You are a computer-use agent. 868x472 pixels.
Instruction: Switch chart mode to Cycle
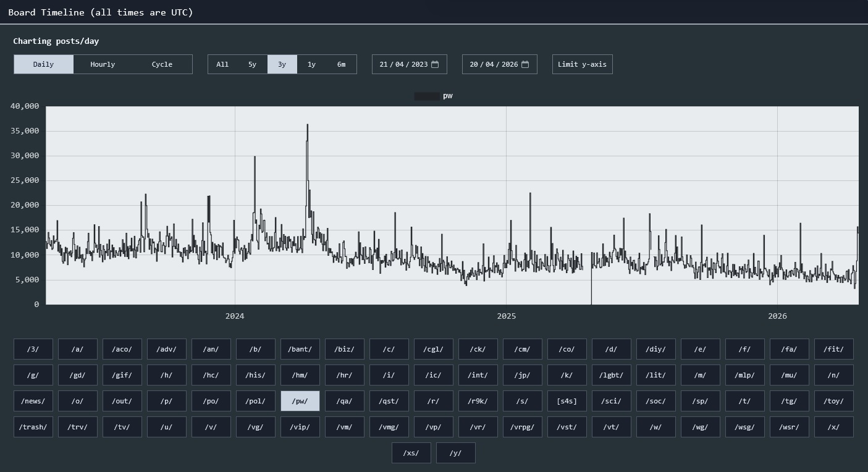click(162, 64)
